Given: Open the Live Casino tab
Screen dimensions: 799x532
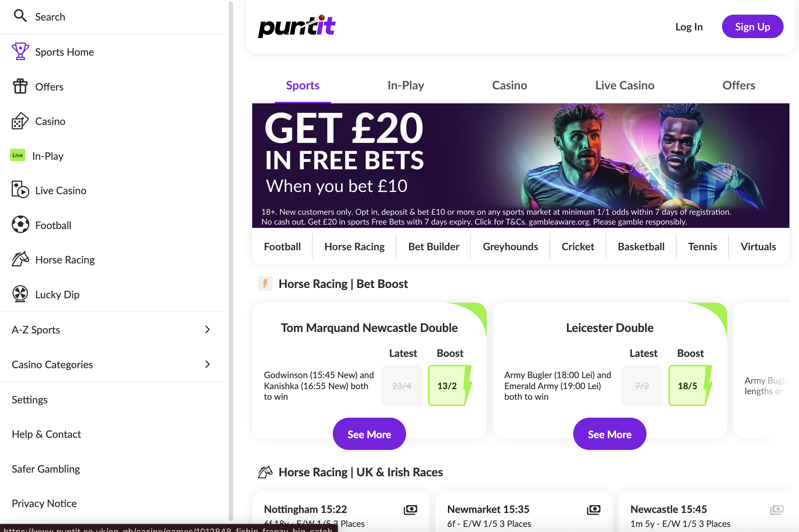Looking at the screenshot, I should (624, 85).
